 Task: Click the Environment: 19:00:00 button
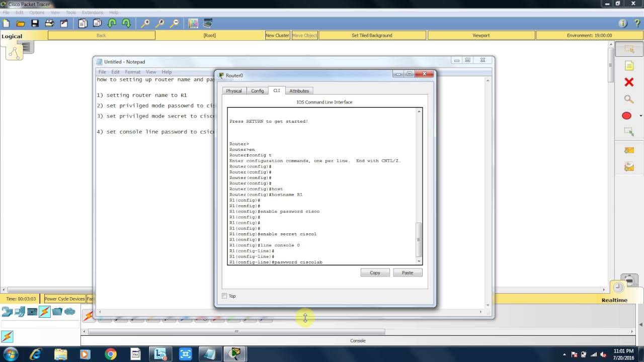click(x=589, y=35)
